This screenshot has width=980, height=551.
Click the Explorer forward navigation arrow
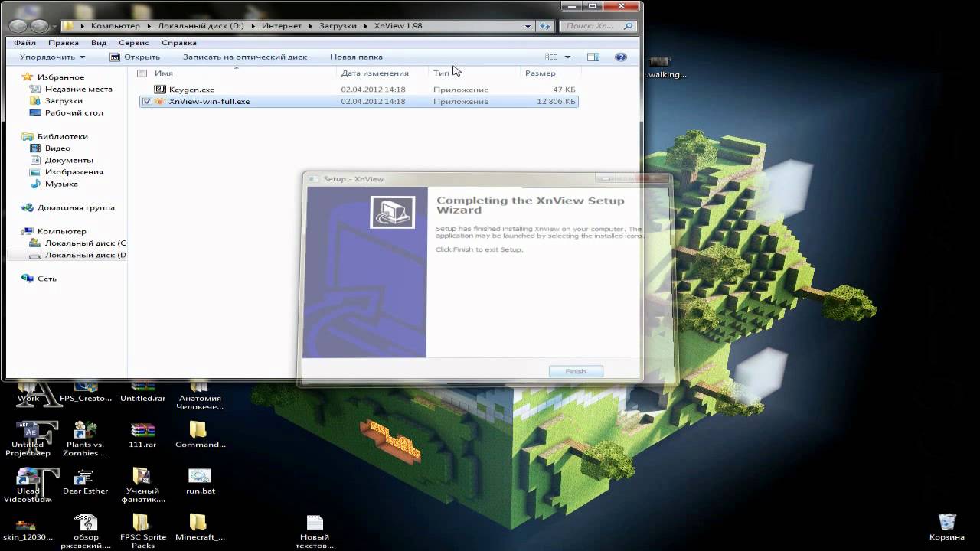39,26
